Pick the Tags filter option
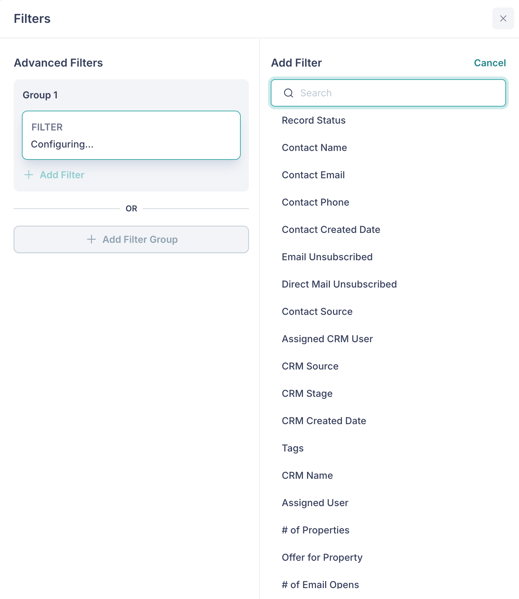The height and width of the screenshot is (599, 519). tap(293, 448)
